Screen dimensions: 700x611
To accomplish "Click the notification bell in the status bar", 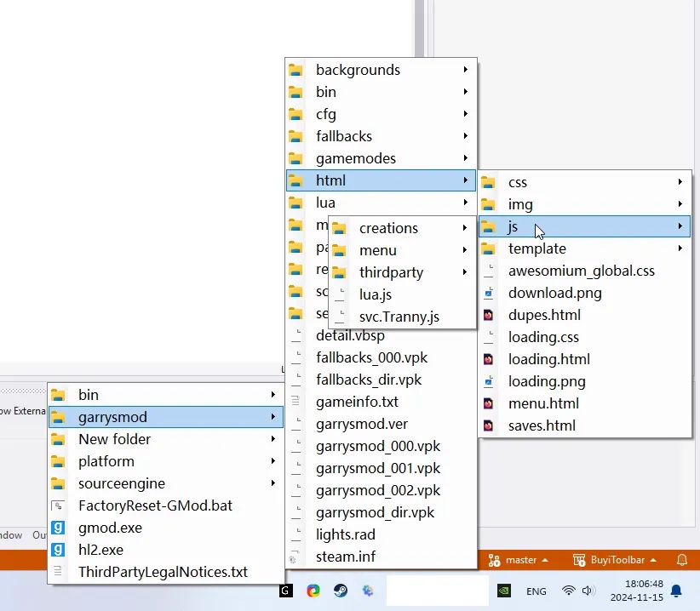I will [x=681, y=560].
